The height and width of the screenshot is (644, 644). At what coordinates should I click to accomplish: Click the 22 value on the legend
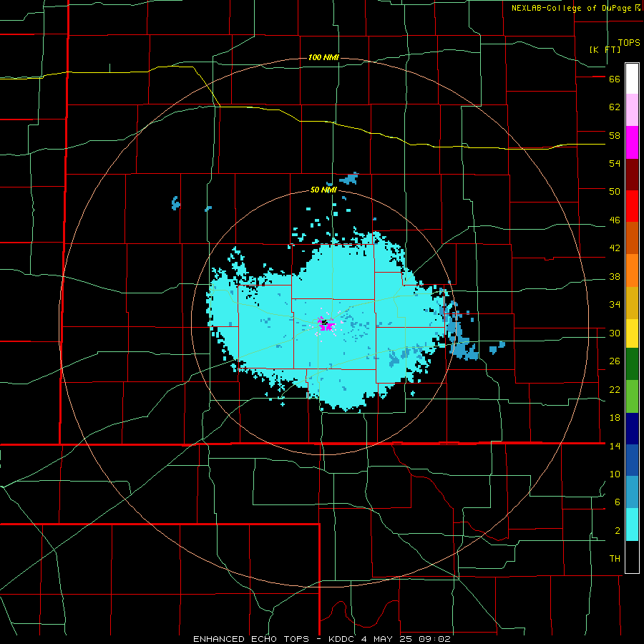pyautogui.click(x=615, y=389)
